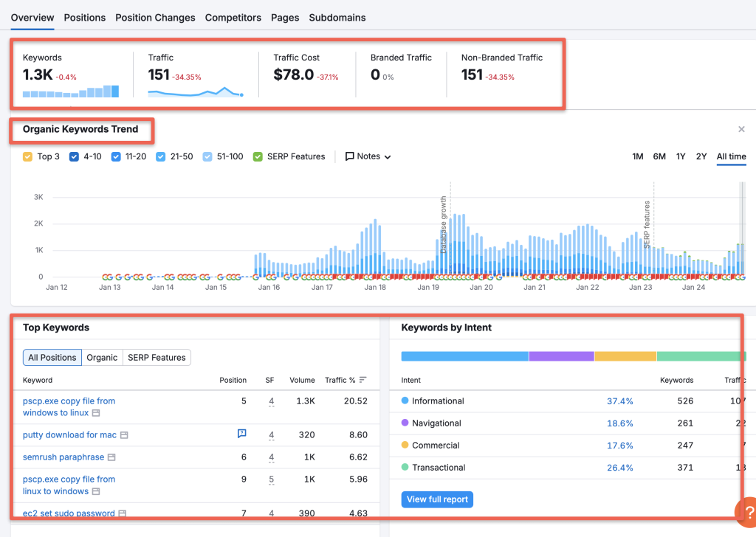Screen dimensions: 756x537
Task: Open the Notes dropdown
Action: pos(384,156)
